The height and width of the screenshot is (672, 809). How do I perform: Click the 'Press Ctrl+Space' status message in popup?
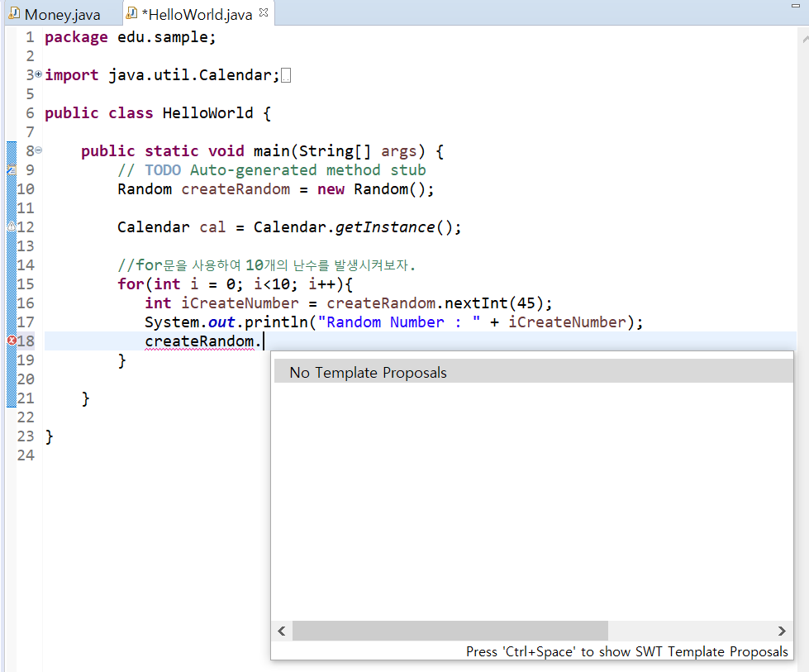626,651
